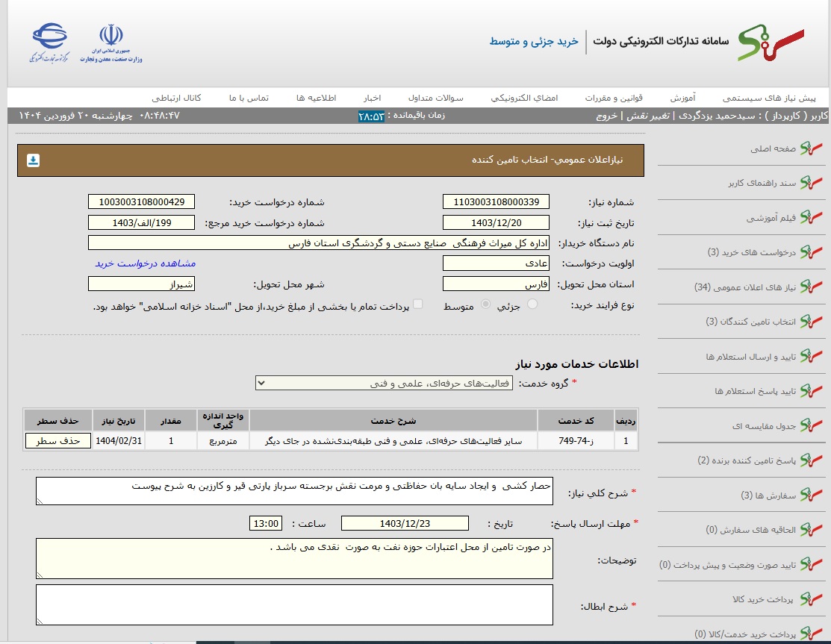
Task: Click the icon beside پرداخت خرید کالا
Action: [x=811, y=599]
